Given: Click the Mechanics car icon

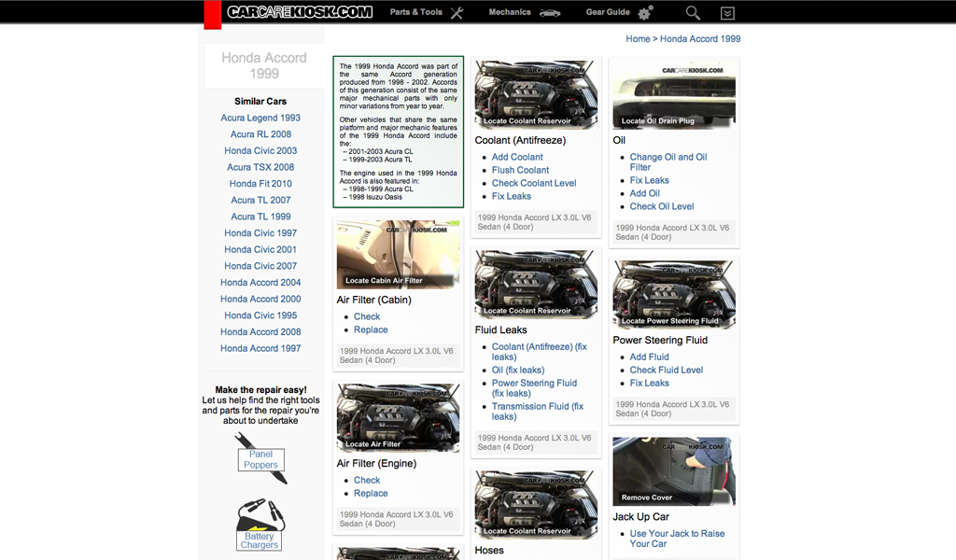Looking at the screenshot, I should click(x=551, y=13).
